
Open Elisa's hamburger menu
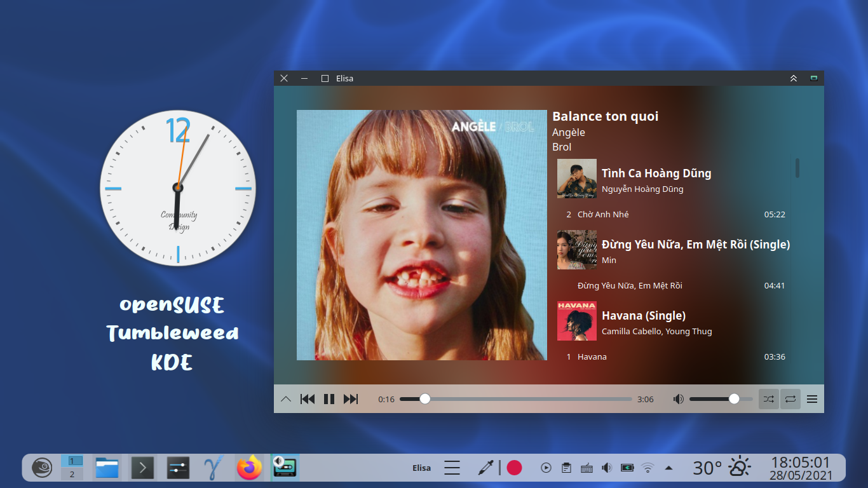click(x=812, y=399)
